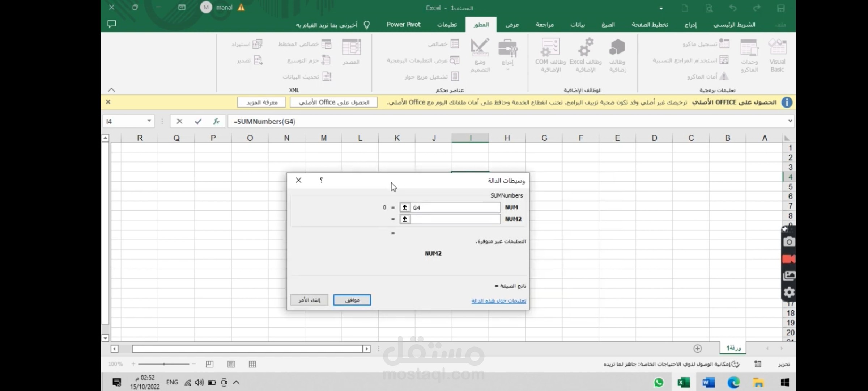Open the Add-ins (وظائف إضافية) button
Screen dimensions: 868x391
pyautogui.click(x=617, y=56)
